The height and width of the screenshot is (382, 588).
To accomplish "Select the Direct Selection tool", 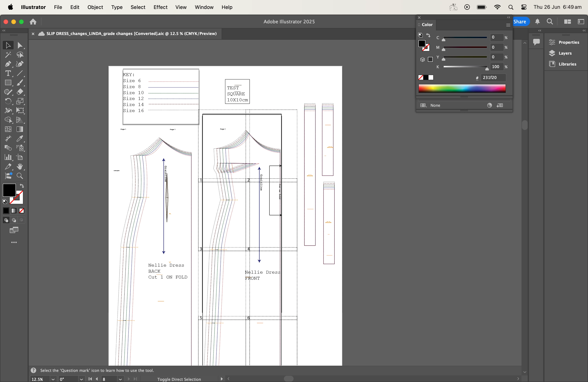I will point(20,46).
